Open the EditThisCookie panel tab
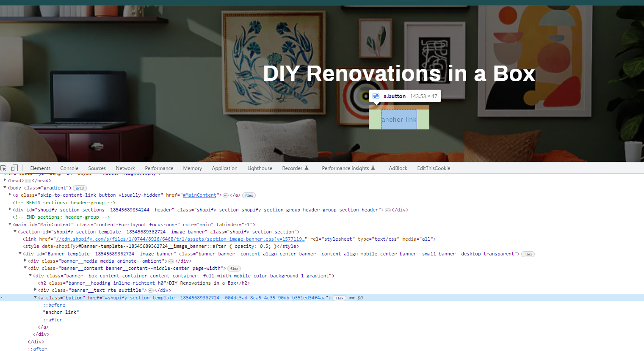 coord(434,168)
